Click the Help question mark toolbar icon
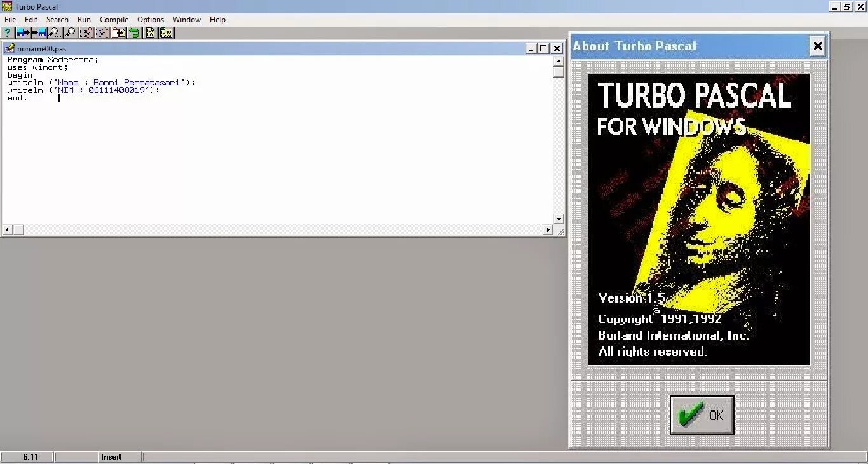Image resolution: width=868 pixels, height=464 pixels. 8,32
